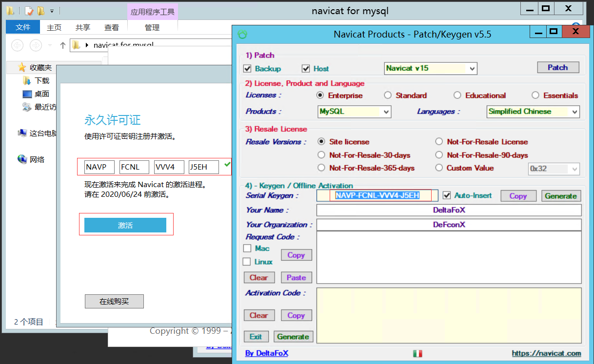Open the 文件 (File) menu tab

23,27
